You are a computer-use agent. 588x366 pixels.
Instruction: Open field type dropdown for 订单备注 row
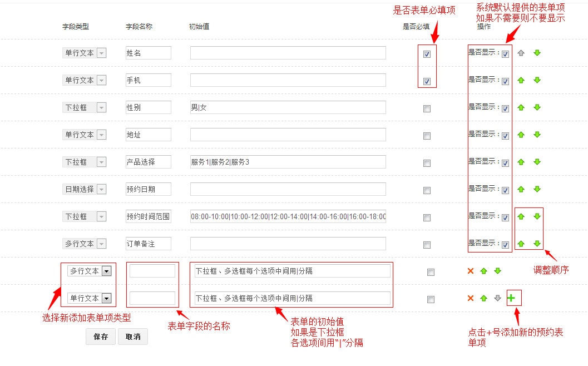pos(85,244)
